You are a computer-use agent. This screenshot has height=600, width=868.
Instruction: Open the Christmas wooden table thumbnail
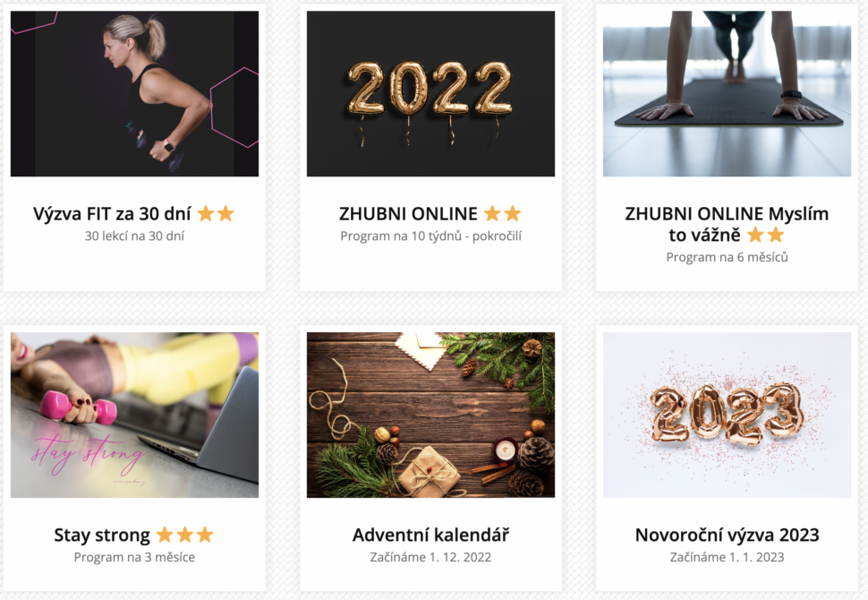tap(430, 415)
